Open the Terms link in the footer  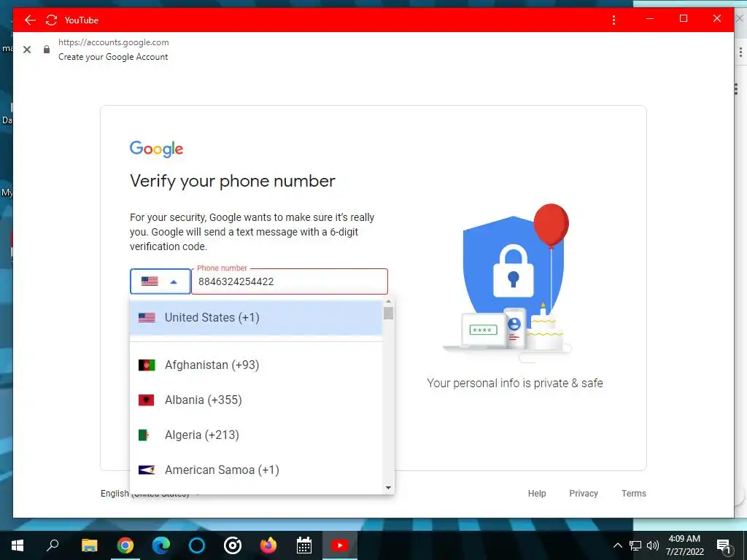tap(634, 494)
